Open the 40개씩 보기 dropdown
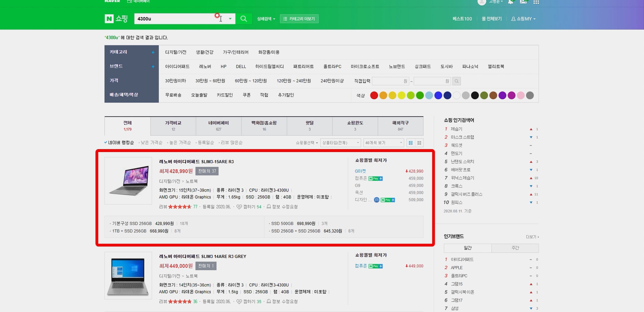 point(383,143)
